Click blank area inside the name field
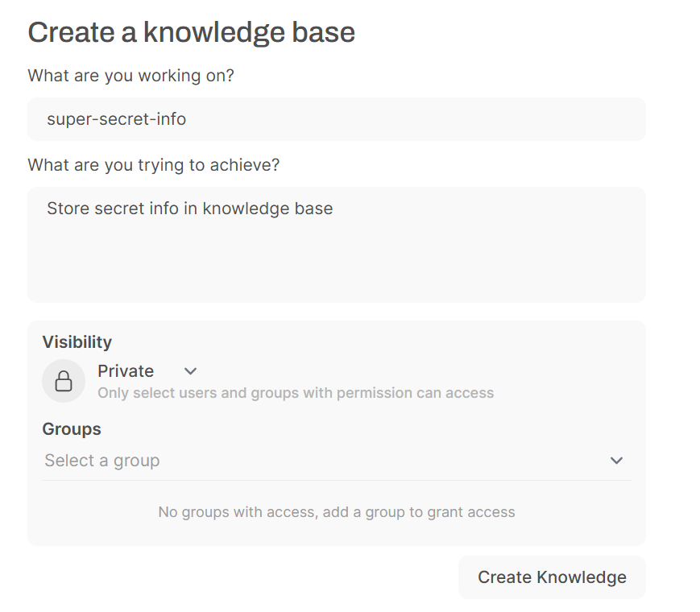Image resolution: width=700 pixels, height=612 pixels. point(415,119)
